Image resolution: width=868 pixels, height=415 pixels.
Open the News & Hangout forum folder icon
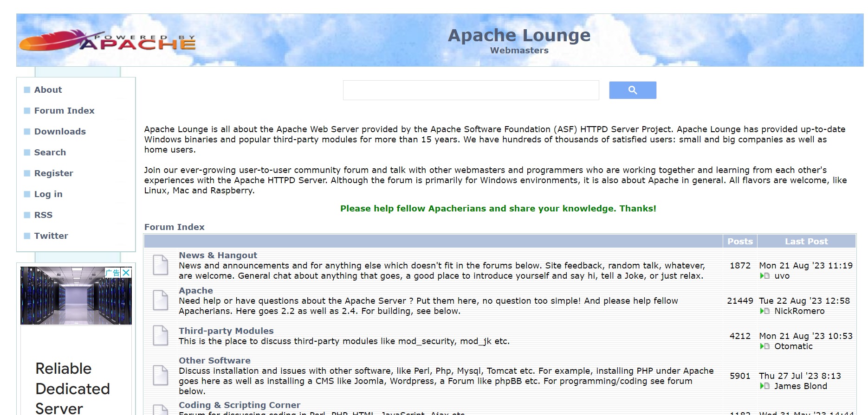(161, 265)
